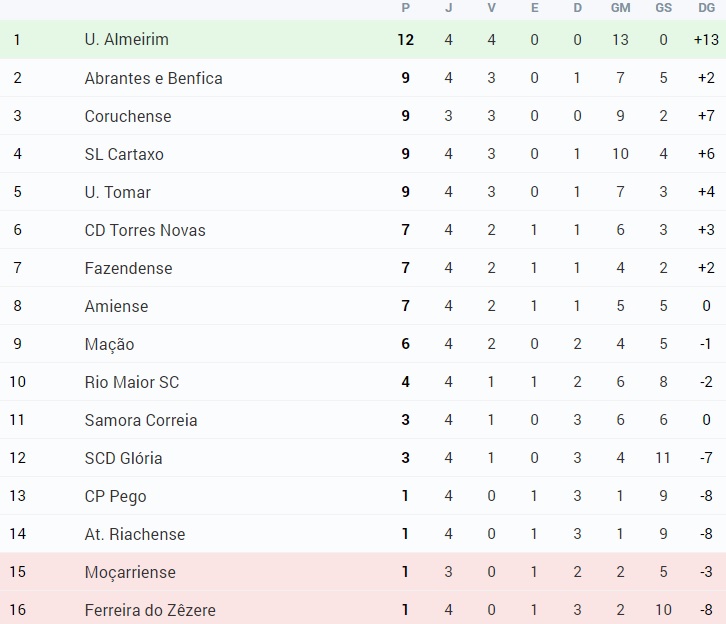The image size is (726, 624).
Task: Open Mação team link
Action: (x=109, y=344)
